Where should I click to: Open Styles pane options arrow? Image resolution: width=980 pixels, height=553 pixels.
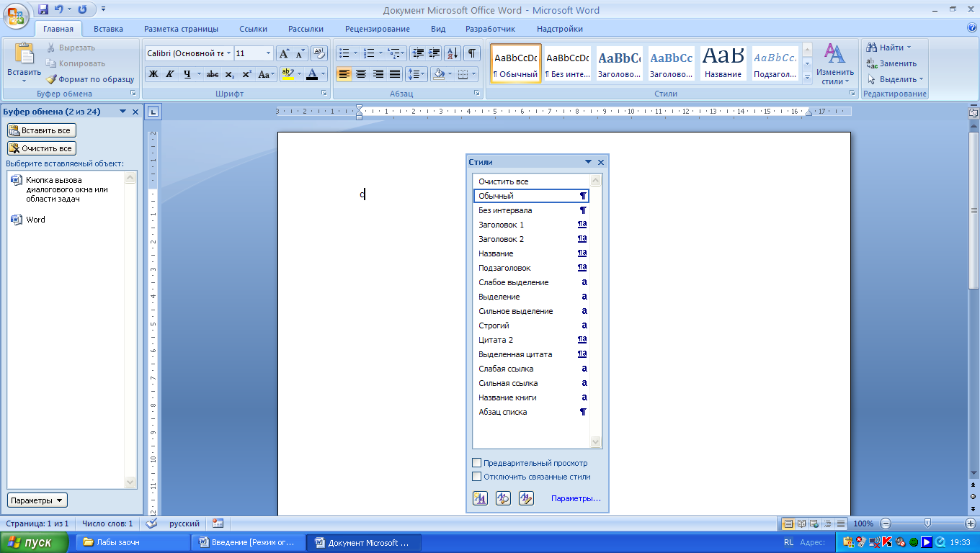click(x=588, y=163)
